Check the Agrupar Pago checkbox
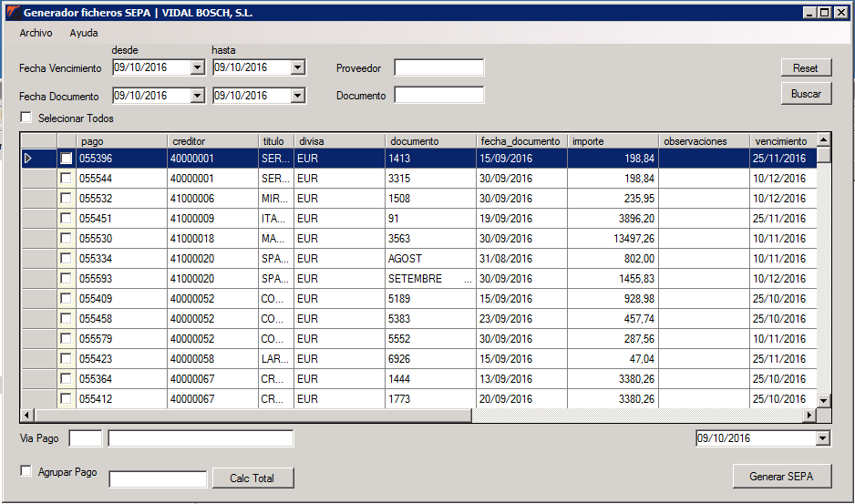Image resolution: width=855 pixels, height=504 pixels. coord(26,471)
